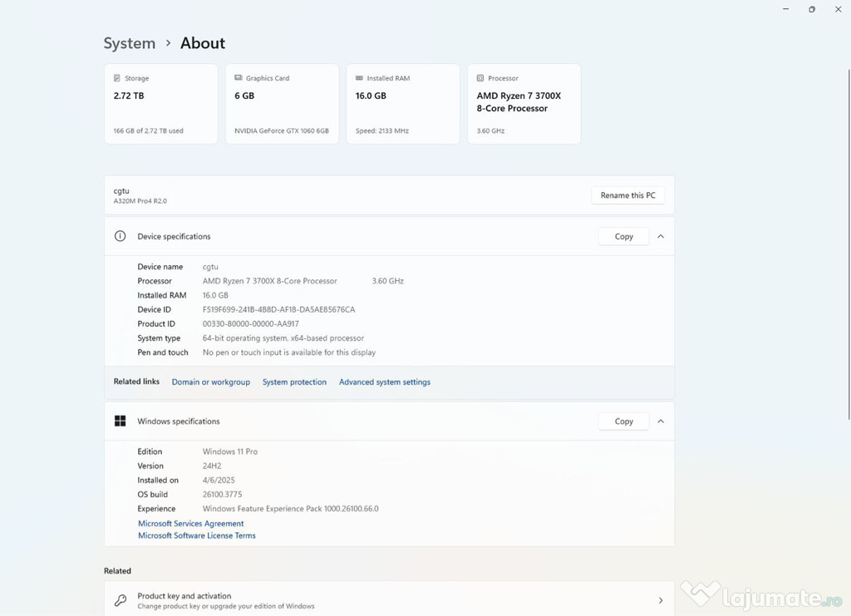Screen dimensions: 851x616
Task: Click the Installed RAM value 16.0 GB in Device specifications
Action: coord(215,296)
